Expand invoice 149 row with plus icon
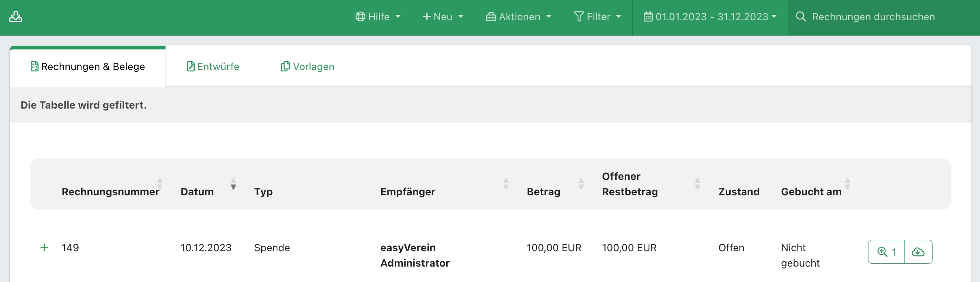 pos(45,248)
